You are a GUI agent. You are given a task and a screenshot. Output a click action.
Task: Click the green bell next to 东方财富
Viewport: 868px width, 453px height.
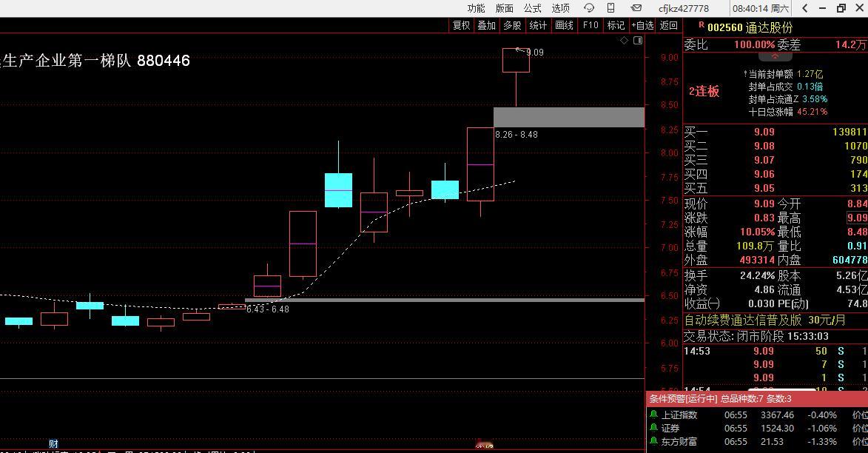tap(653, 441)
